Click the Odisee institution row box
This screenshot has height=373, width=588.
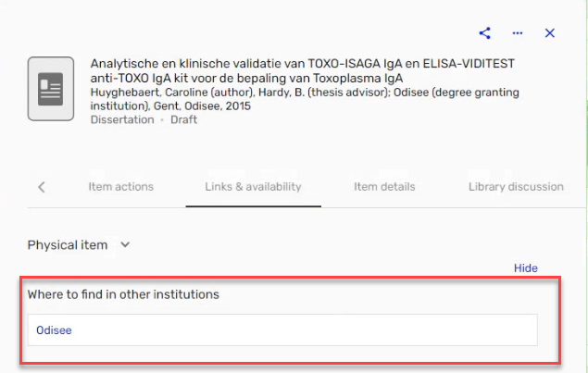[x=282, y=329]
